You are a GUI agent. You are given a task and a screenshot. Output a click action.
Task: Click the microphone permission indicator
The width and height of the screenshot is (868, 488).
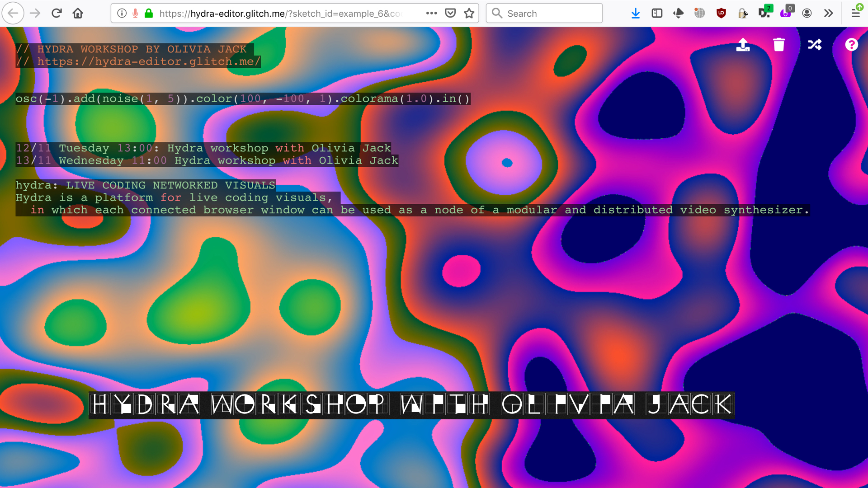[x=135, y=13]
